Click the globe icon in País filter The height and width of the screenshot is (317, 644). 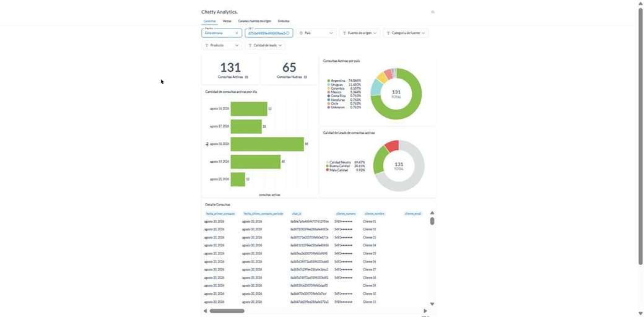coord(301,33)
